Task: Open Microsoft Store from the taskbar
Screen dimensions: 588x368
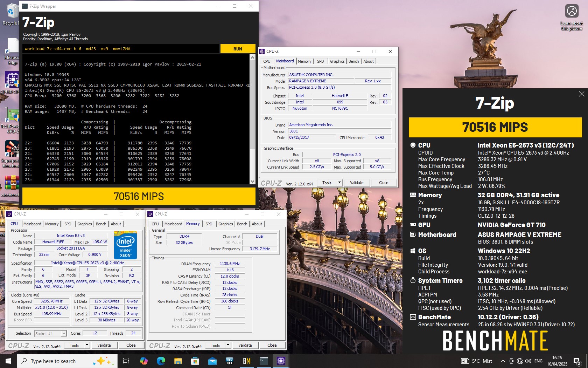Action: point(195,361)
